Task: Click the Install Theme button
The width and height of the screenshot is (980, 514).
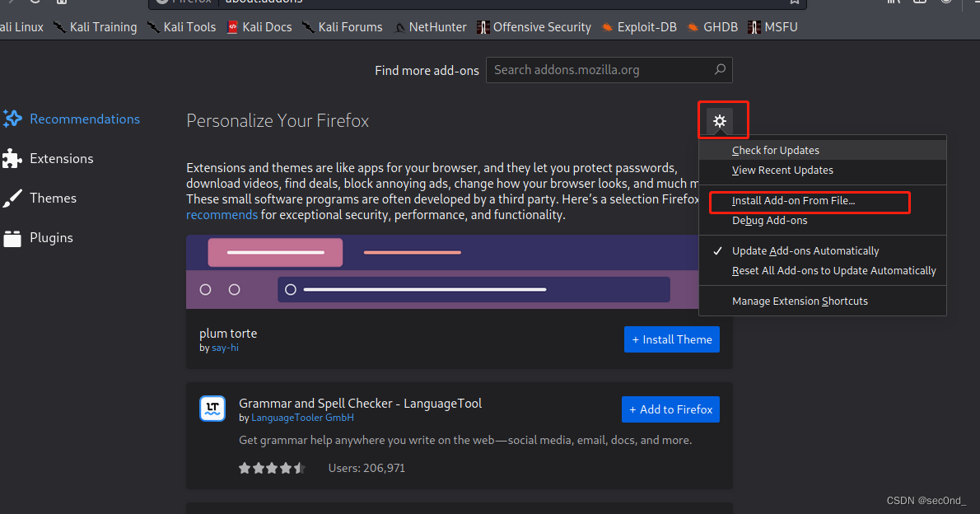Action: pos(671,339)
